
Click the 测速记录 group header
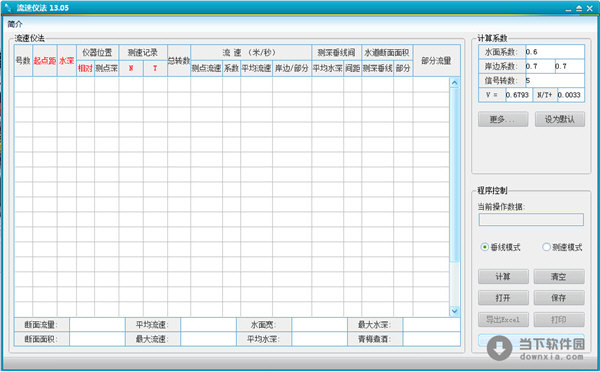coord(143,52)
